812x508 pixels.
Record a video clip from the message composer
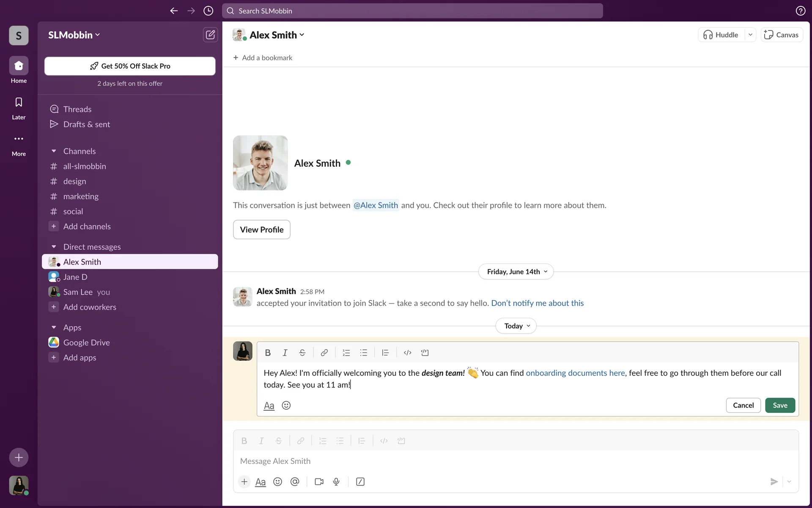click(x=319, y=482)
